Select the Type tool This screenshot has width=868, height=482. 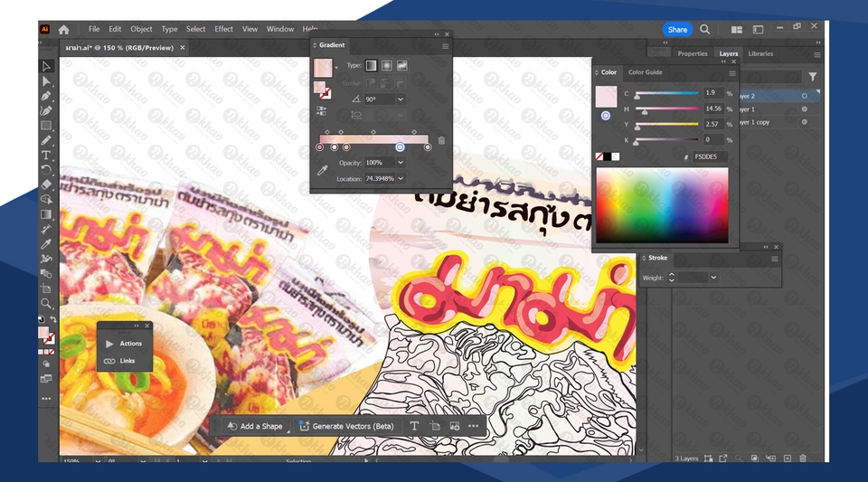(46, 155)
